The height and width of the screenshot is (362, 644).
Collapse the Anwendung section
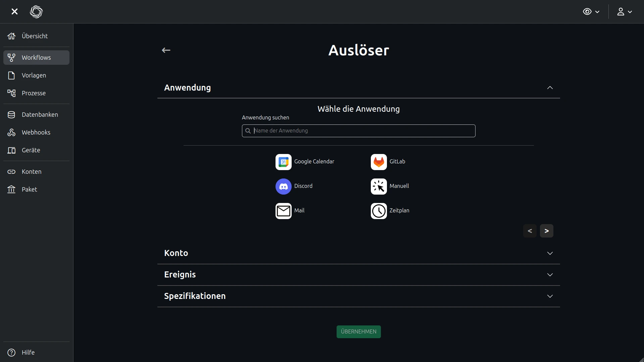pyautogui.click(x=550, y=88)
